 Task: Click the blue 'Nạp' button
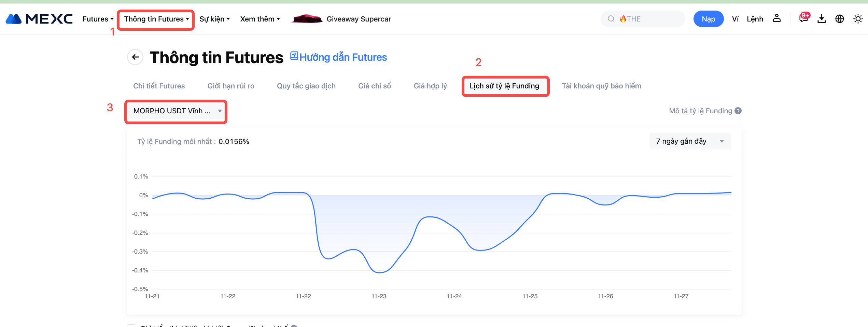pyautogui.click(x=708, y=19)
